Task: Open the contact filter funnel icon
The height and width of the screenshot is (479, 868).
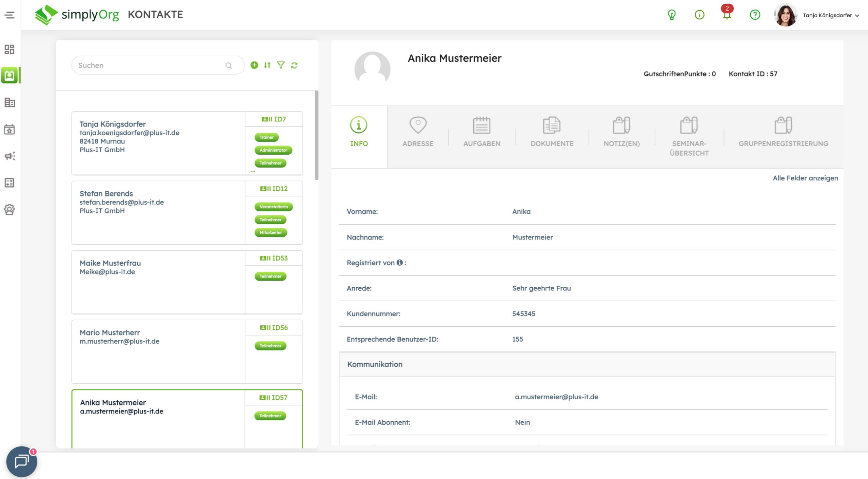Action: pyautogui.click(x=281, y=65)
